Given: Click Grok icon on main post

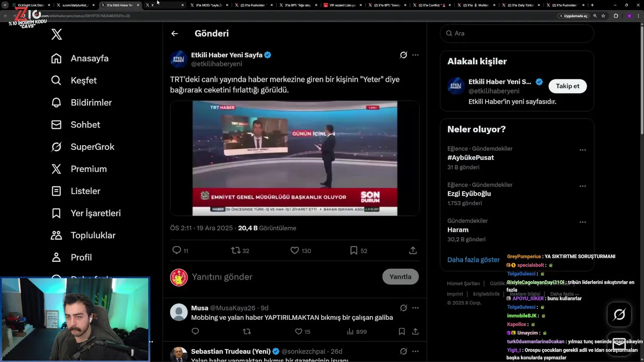Looking at the screenshot, I should 404,55.
